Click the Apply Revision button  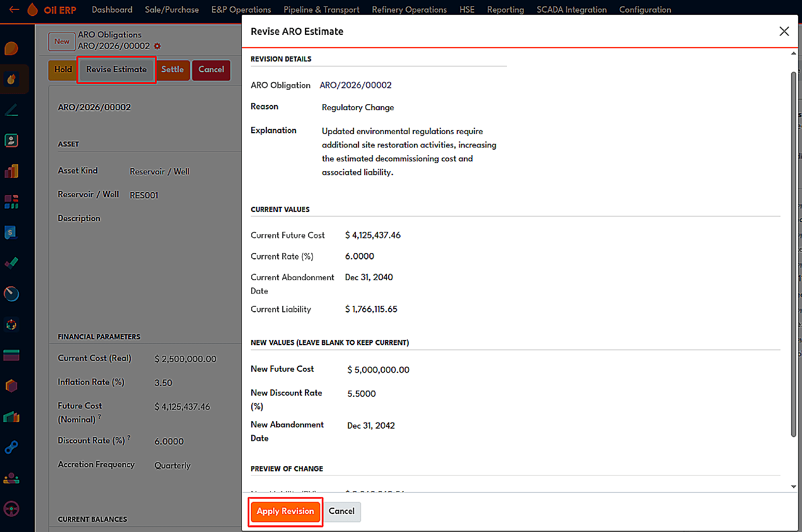click(x=285, y=511)
